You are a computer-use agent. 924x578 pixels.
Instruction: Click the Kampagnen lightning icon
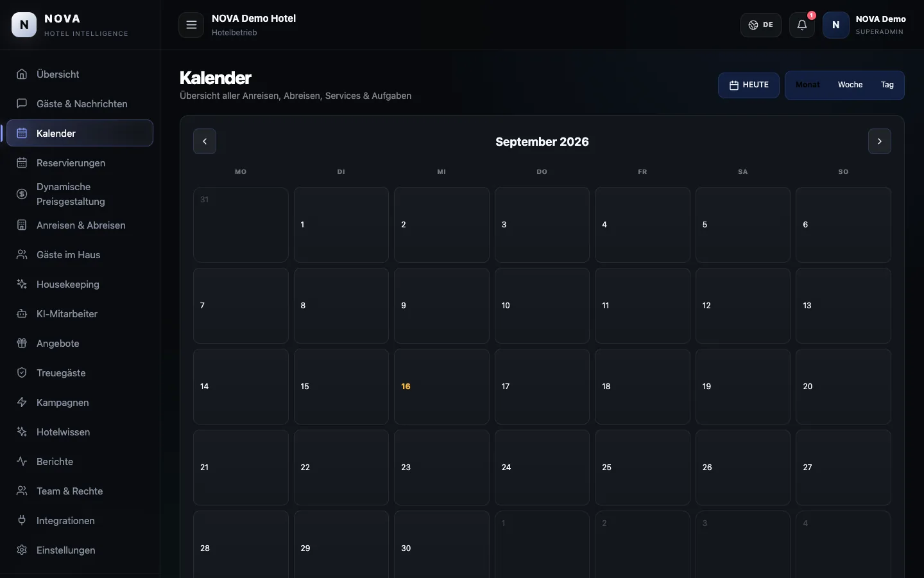click(x=22, y=402)
